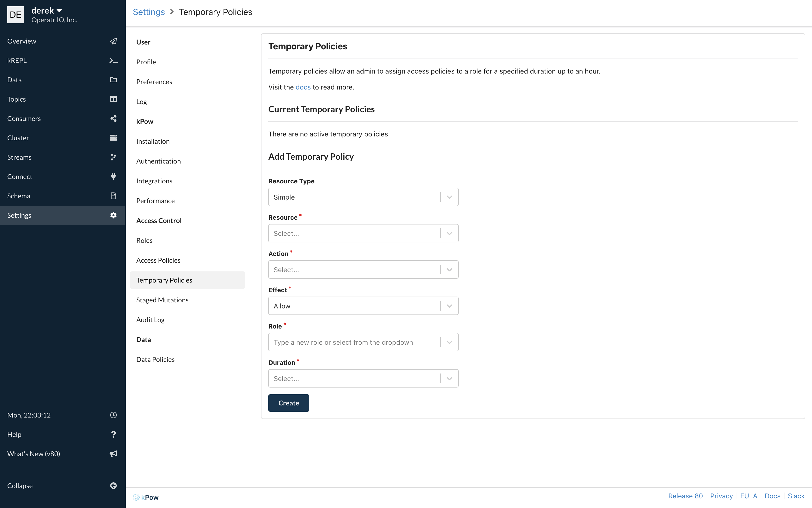Open the Access Policies page
This screenshot has width=812, height=508.
pos(188,260)
